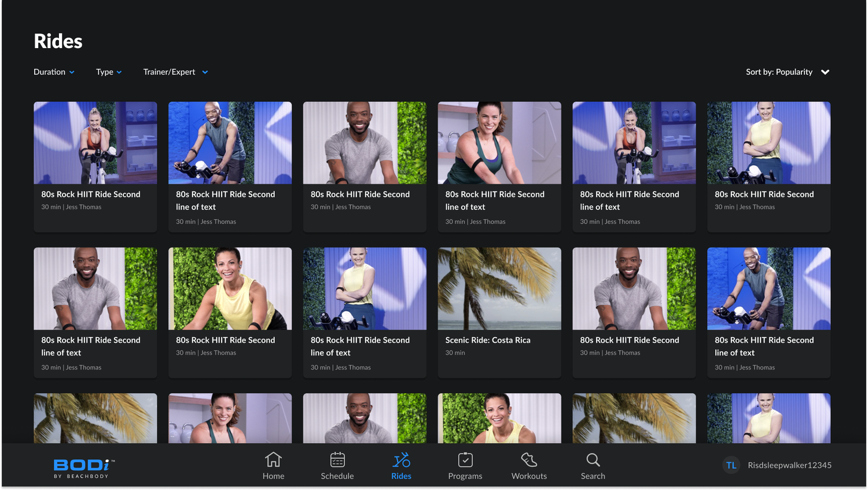This screenshot has width=868, height=490.
Task: Open the first ride thumbnail in the top row
Action: 95,143
